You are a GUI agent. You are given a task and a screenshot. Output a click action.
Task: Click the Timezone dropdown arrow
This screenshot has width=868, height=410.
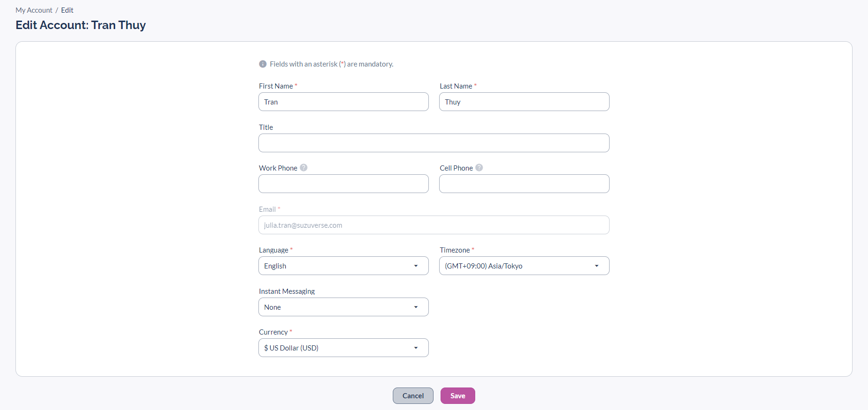(596, 266)
